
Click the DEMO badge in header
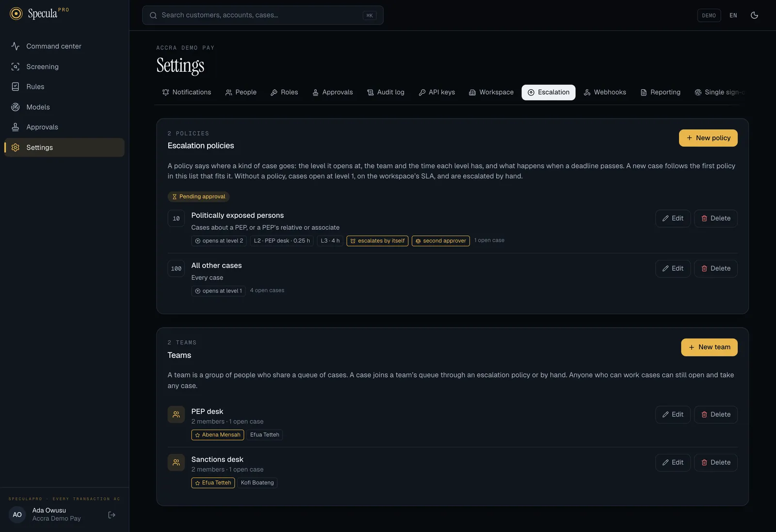[x=709, y=16]
